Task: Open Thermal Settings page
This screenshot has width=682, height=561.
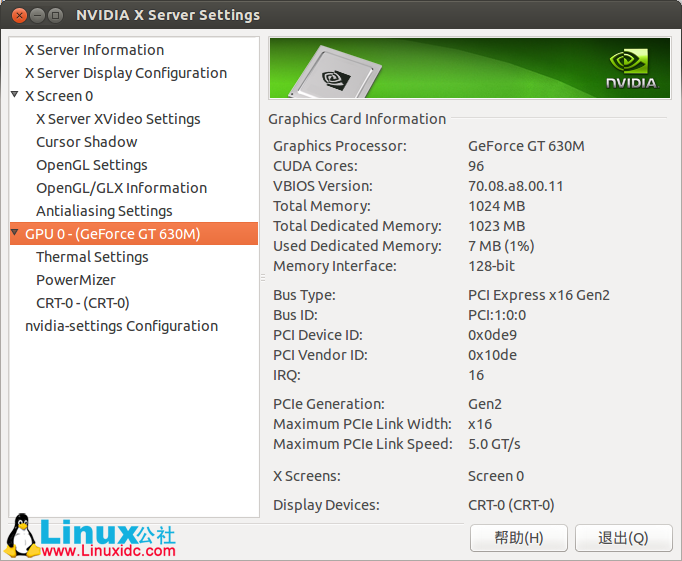Action: [92, 257]
